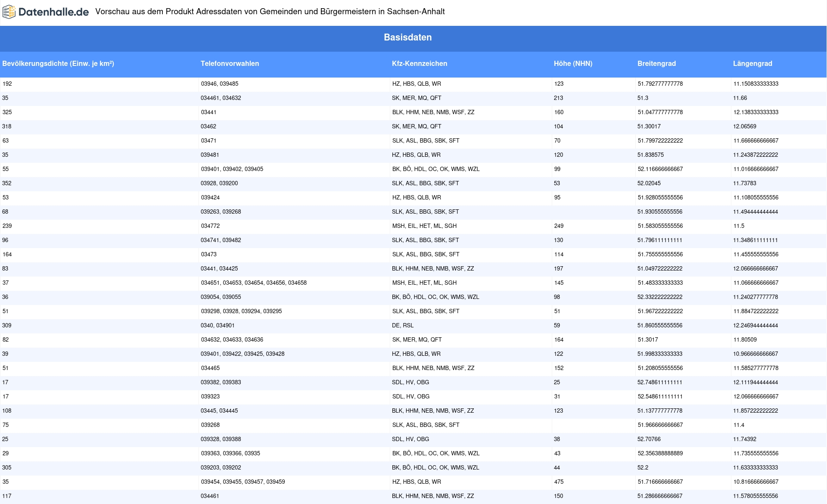Select the density value 239

click(7, 226)
